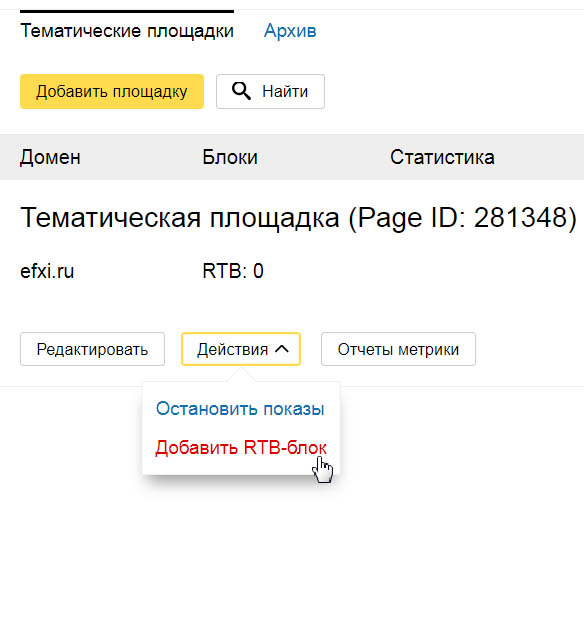Open Отчеты метрики reports

pyautogui.click(x=398, y=349)
